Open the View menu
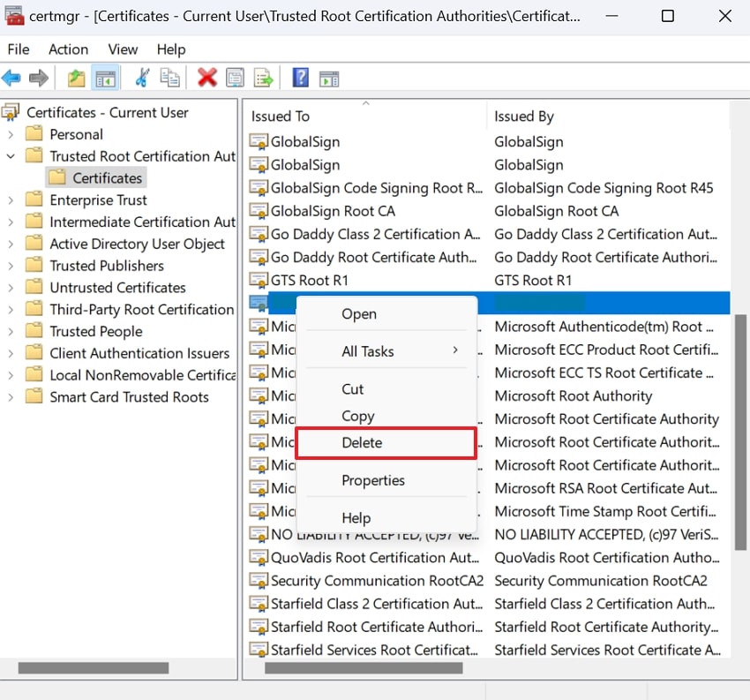The width and height of the screenshot is (750, 700). tap(123, 49)
